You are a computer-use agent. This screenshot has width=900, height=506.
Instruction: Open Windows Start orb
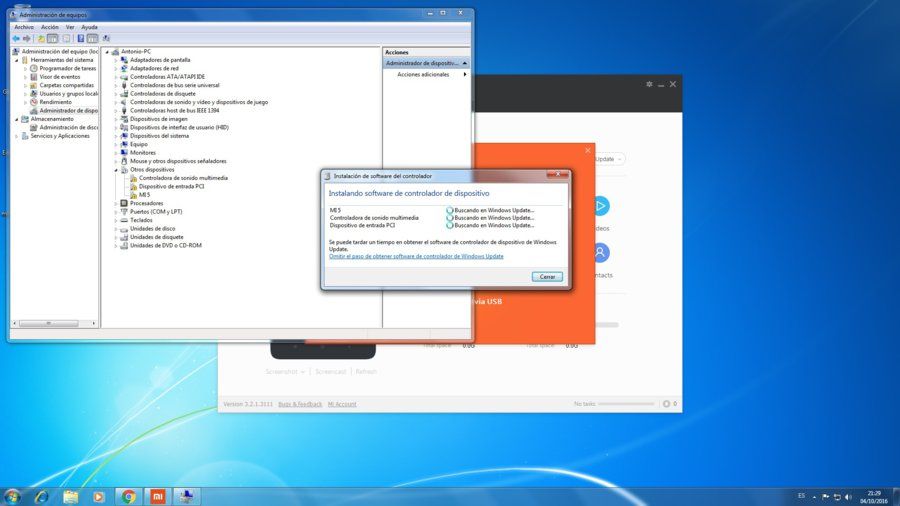[x=12, y=496]
